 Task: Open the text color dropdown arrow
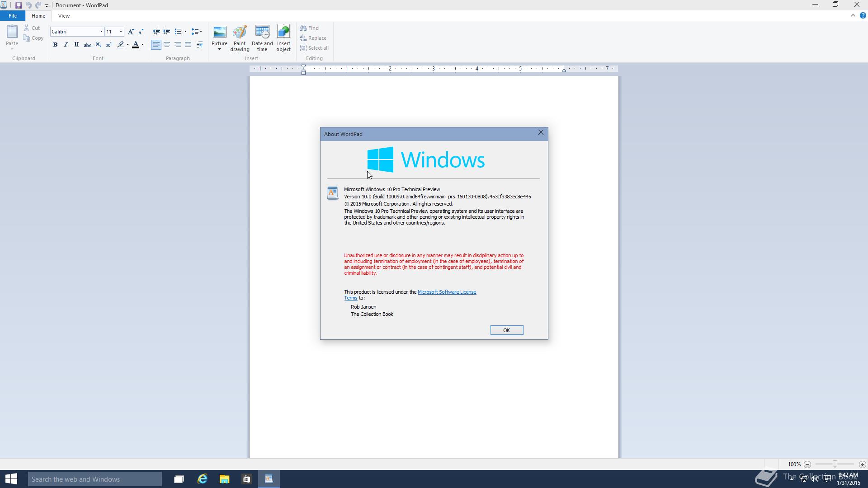(x=142, y=45)
